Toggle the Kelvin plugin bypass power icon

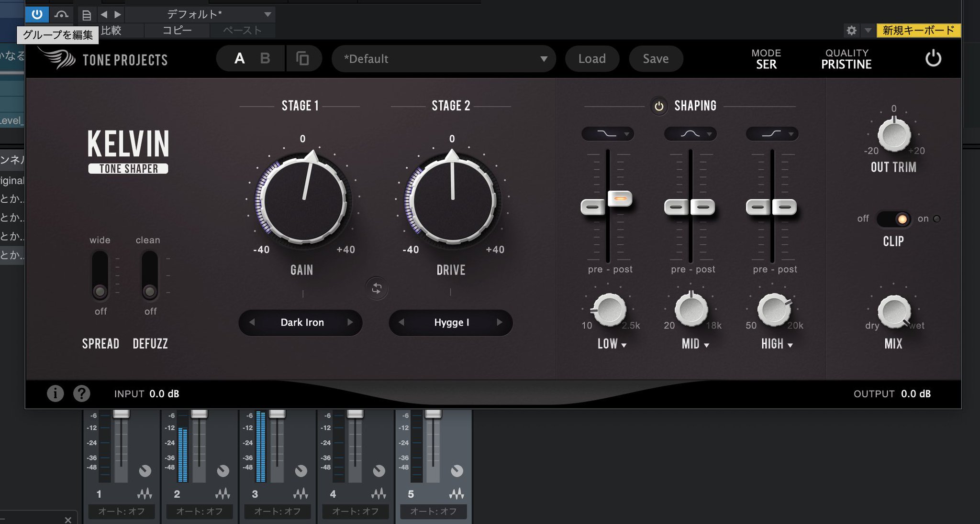pos(933,59)
